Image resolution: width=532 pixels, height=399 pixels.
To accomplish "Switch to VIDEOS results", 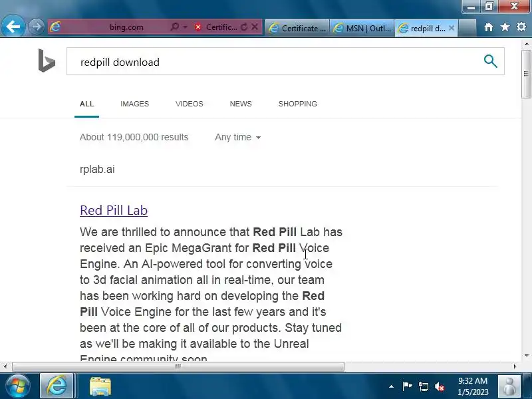I will 190,104.
